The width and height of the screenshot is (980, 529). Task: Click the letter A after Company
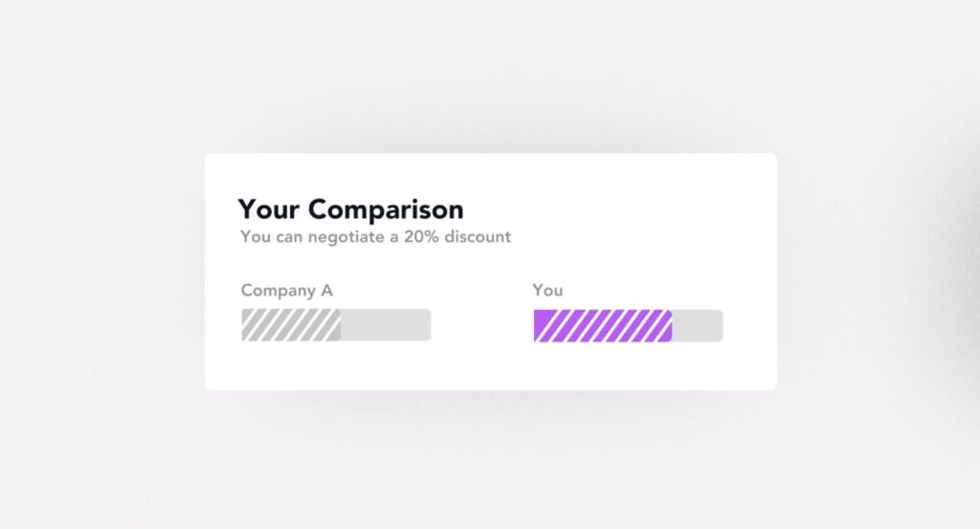(x=327, y=291)
